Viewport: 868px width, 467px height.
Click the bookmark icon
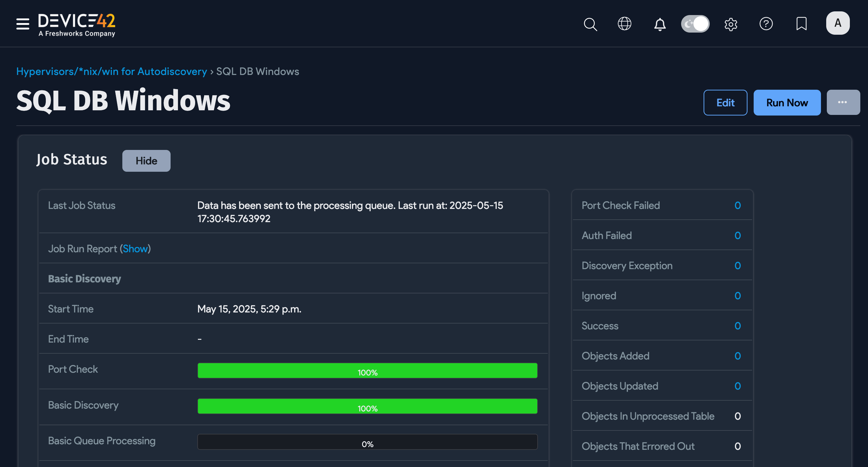(801, 24)
